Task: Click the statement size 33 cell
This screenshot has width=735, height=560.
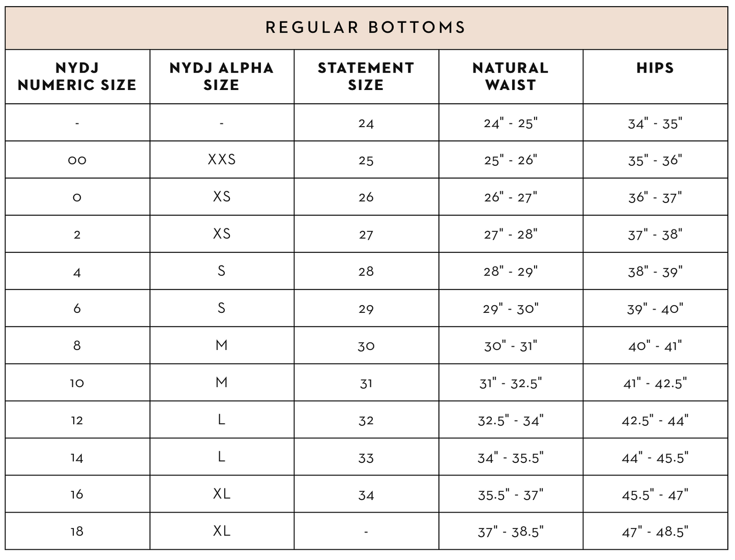Action: [x=366, y=458]
